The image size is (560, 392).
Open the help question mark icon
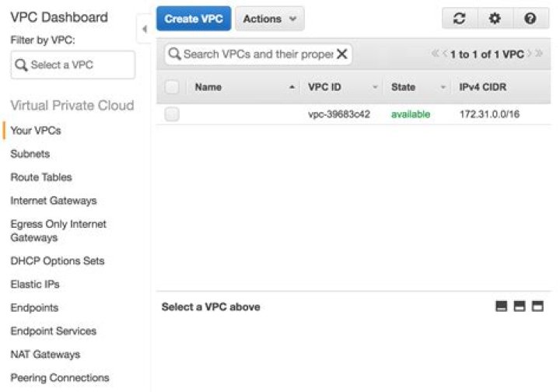530,18
